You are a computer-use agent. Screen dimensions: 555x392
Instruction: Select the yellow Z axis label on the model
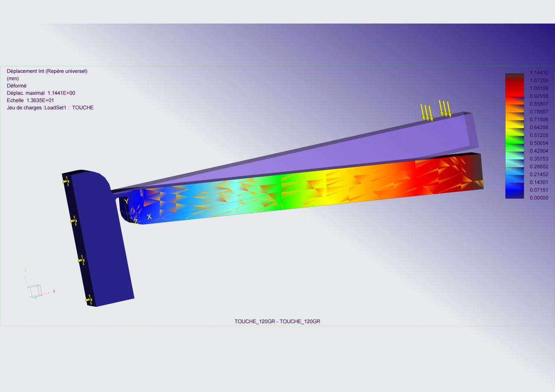(x=136, y=222)
